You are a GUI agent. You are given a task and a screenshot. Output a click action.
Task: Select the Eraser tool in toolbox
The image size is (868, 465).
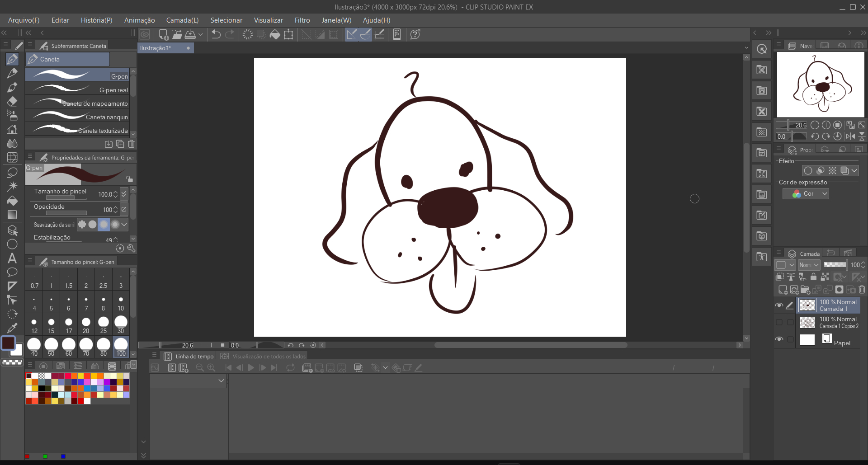tap(12, 101)
